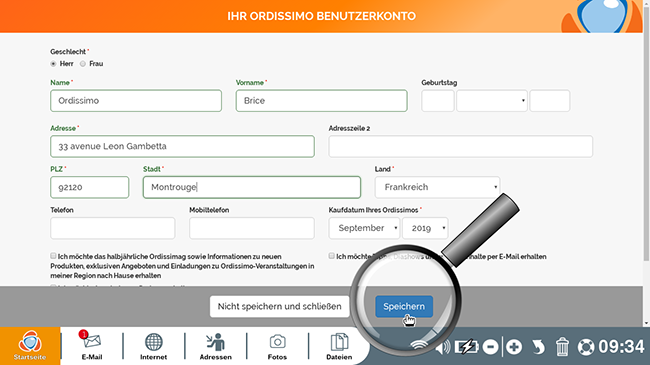Screen dimensions: 650x365
Task: Click the undo back arrow icon
Action: tap(538, 347)
